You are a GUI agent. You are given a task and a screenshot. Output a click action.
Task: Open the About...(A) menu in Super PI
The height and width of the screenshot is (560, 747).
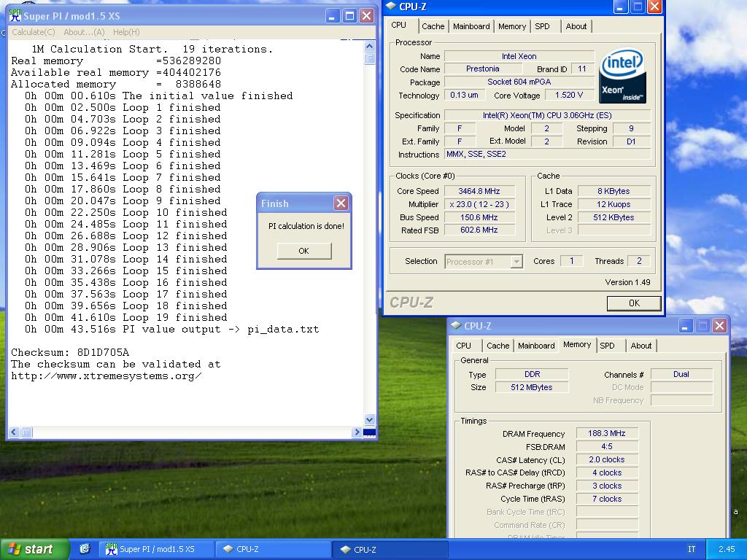click(x=84, y=32)
